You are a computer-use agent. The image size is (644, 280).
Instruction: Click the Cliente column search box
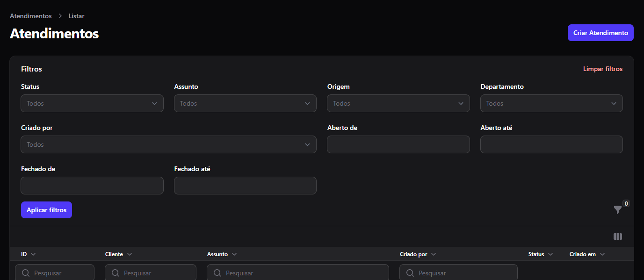tap(151, 273)
